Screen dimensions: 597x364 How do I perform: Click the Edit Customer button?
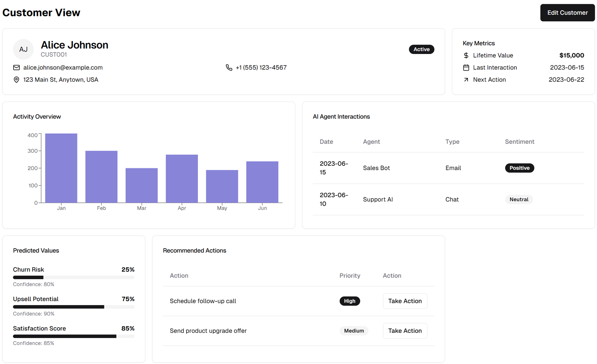567,13
